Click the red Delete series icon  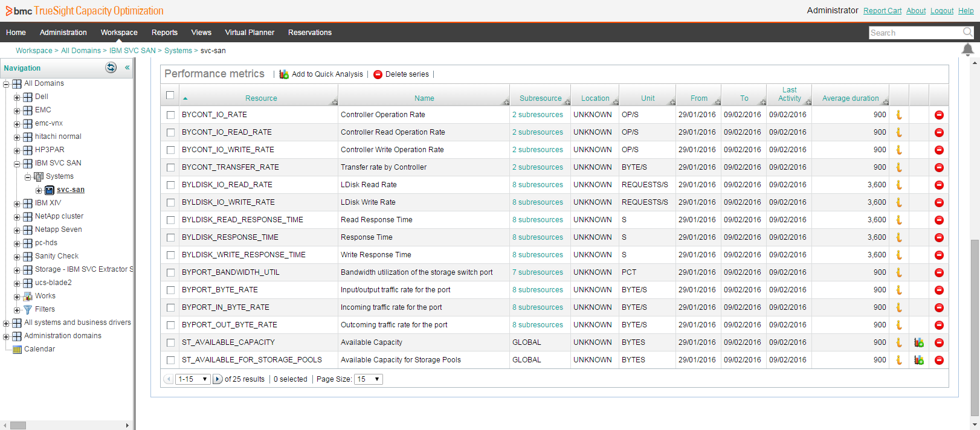click(x=378, y=74)
